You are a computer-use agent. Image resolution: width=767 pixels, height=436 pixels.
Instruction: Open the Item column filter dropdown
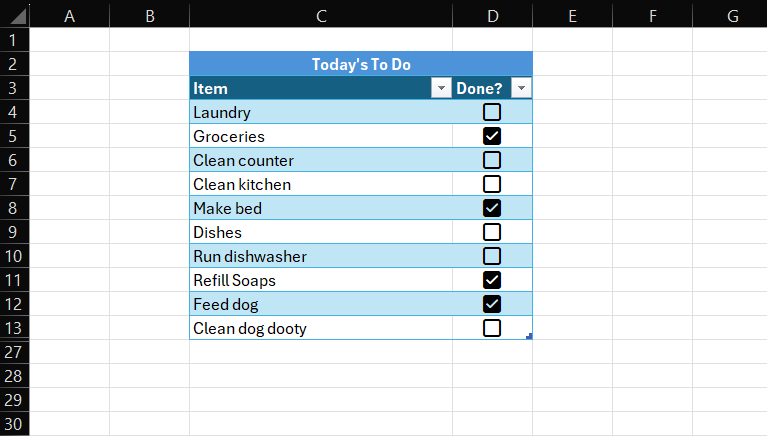[x=441, y=89]
